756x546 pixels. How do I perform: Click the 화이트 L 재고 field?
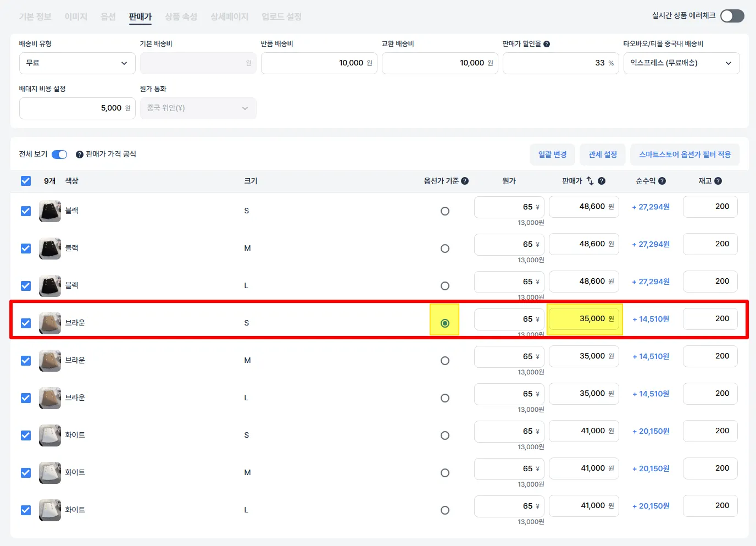(x=710, y=506)
